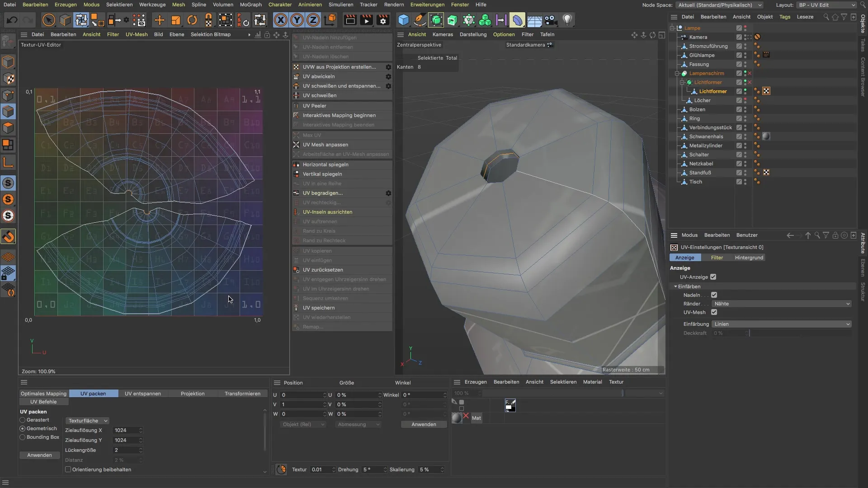Viewport: 868px width, 488px height.
Task: Enable Orientierung beibehalten checkbox
Action: (68, 469)
